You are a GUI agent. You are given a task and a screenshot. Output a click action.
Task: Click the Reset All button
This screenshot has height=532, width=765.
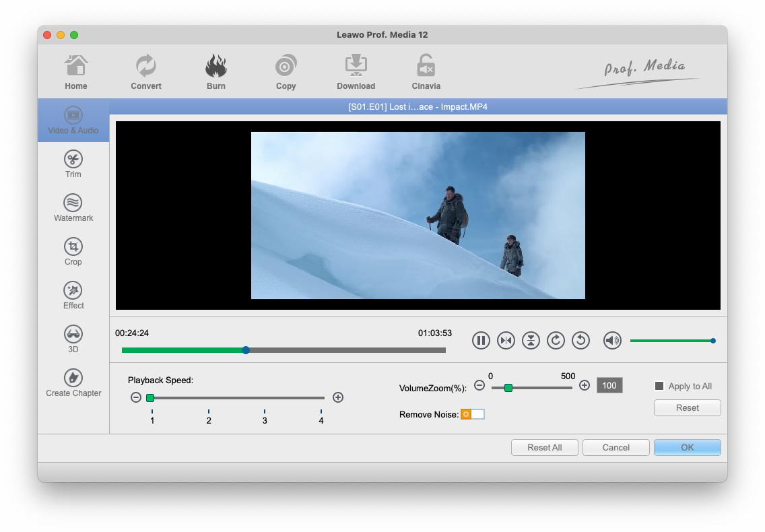click(x=545, y=448)
